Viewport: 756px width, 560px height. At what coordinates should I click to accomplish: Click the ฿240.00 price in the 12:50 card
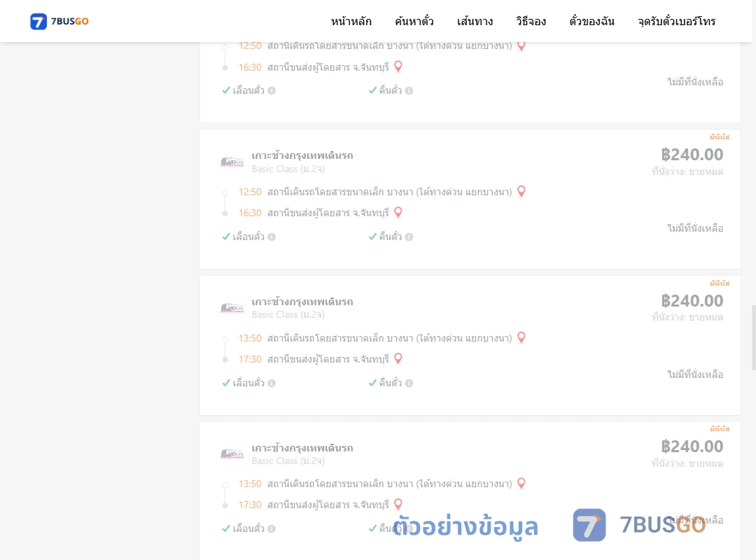tap(692, 154)
